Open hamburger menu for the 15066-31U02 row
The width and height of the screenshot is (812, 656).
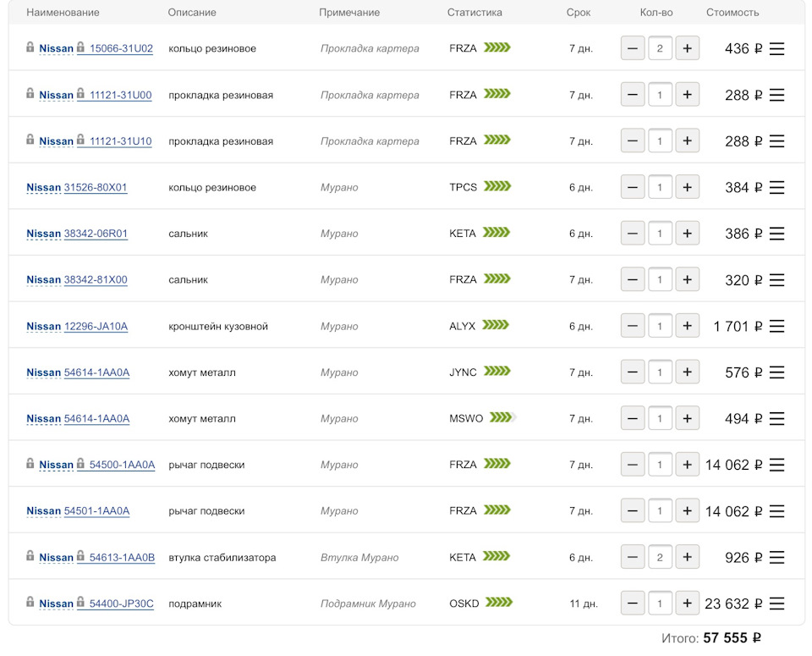pos(776,49)
